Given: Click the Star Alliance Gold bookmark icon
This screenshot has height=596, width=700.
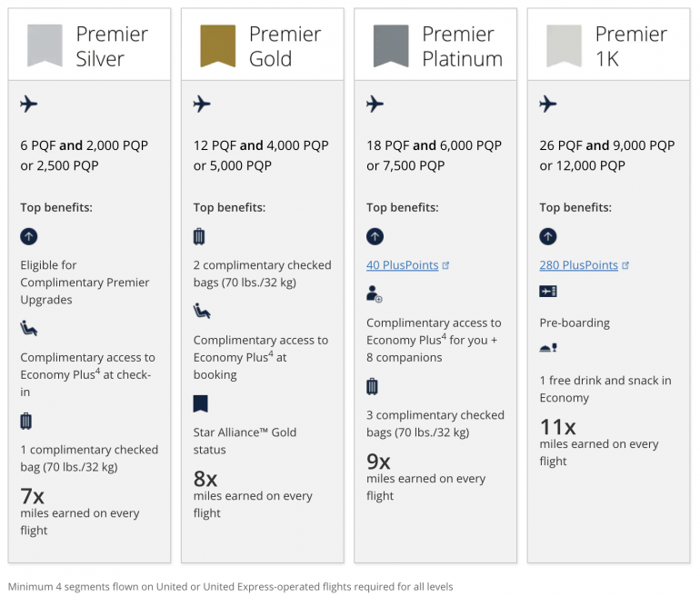Looking at the screenshot, I should pyautogui.click(x=201, y=403).
